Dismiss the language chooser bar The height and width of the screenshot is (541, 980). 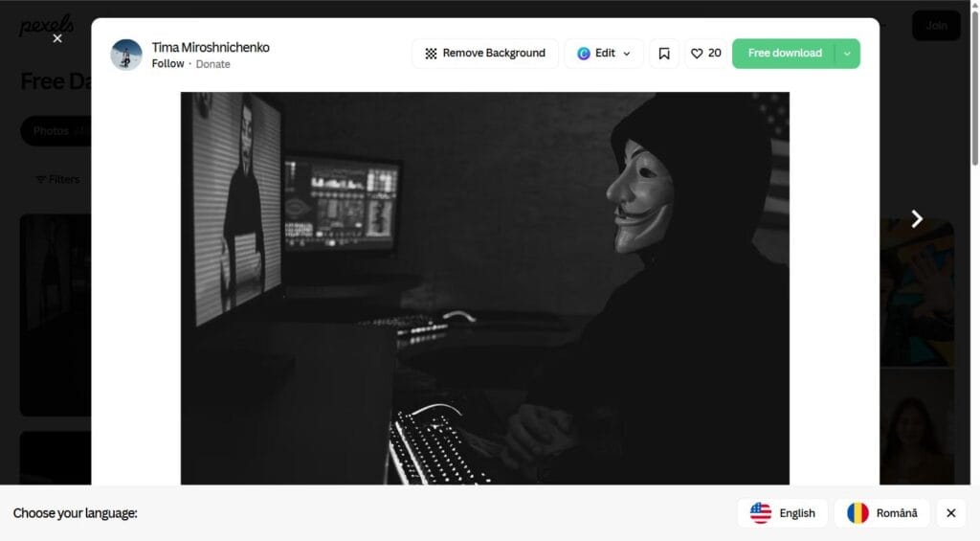[x=951, y=513]
